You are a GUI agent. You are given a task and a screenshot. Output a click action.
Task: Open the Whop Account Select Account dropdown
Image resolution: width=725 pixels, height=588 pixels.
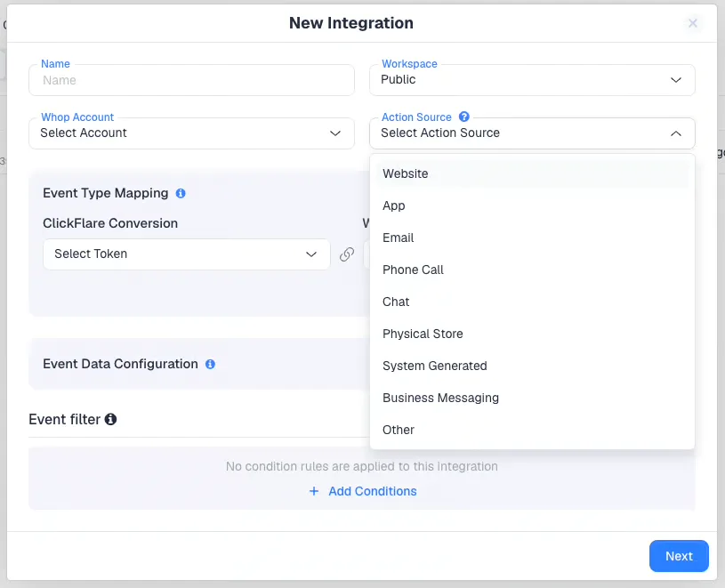pyautogui.click(x=191, y=133)
